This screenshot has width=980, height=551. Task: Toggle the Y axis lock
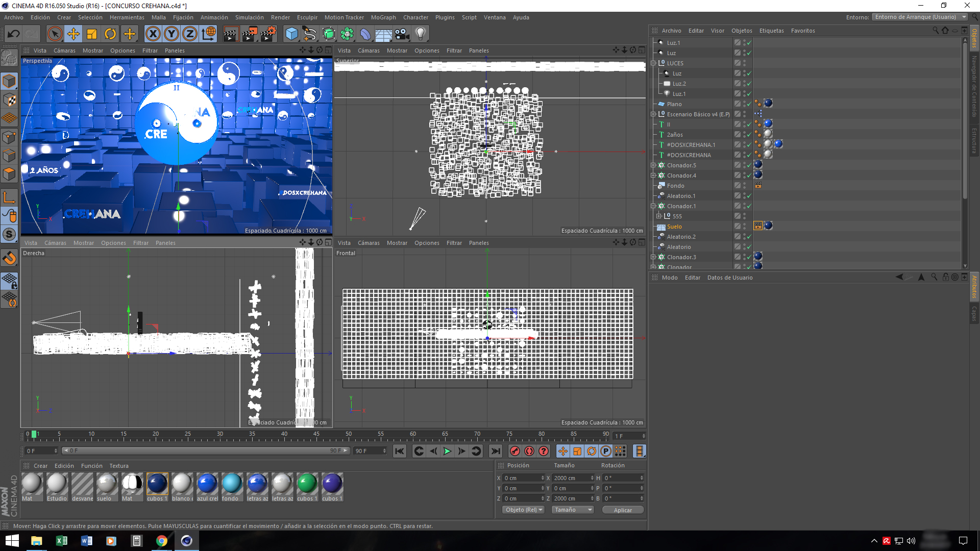[x=171, y=34]
